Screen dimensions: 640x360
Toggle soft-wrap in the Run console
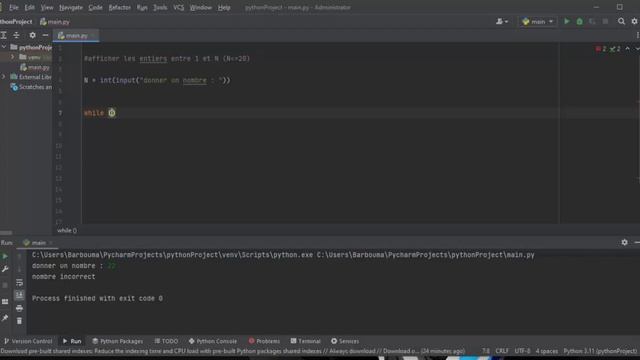[19, 282]
